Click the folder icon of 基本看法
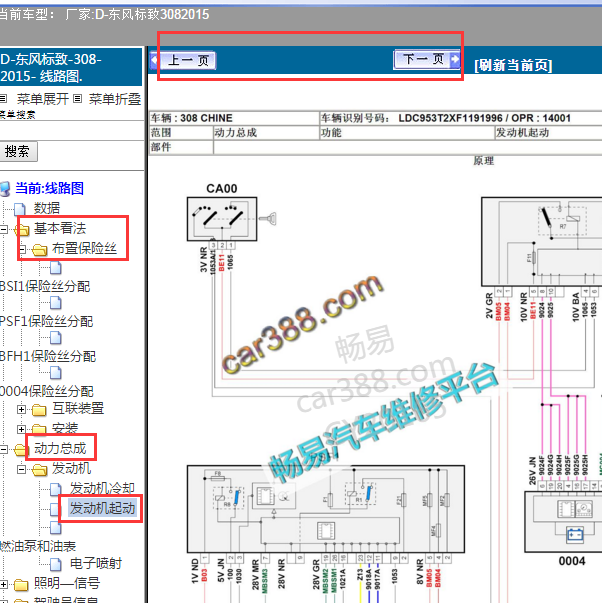 point(22,230)
